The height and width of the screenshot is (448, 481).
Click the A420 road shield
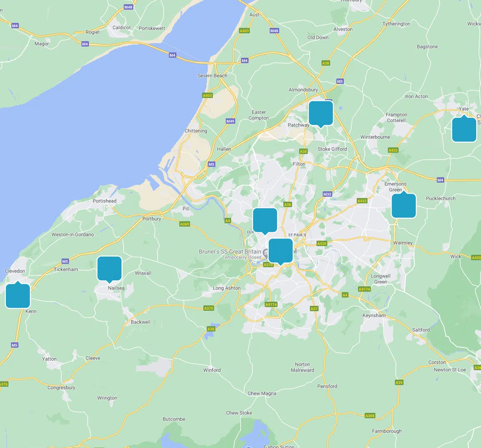(x=321, y=244)
